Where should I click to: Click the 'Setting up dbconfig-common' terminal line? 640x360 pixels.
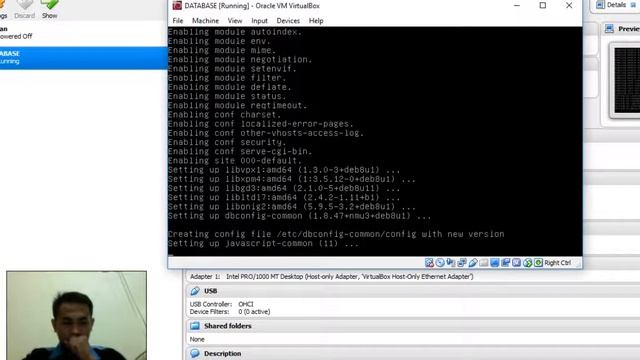coord(299,216)
